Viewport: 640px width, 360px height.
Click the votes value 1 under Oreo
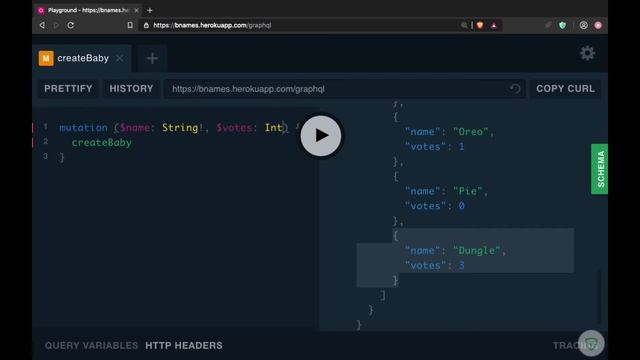462,147
